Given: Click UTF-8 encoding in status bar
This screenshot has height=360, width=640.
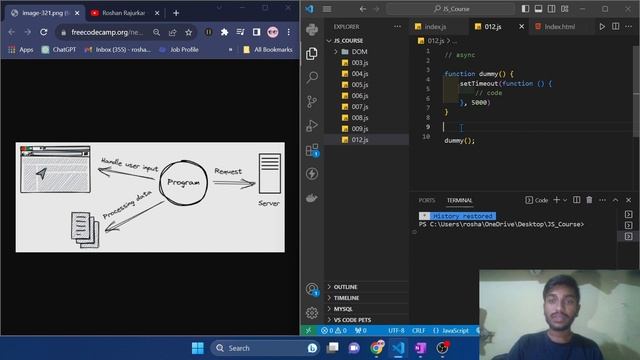Looking at the screenshot, I should point(396,330).
